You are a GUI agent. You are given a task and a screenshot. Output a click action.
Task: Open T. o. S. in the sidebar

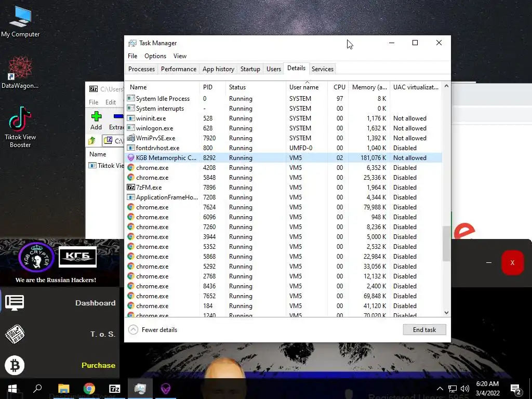[x=103, y=334]
